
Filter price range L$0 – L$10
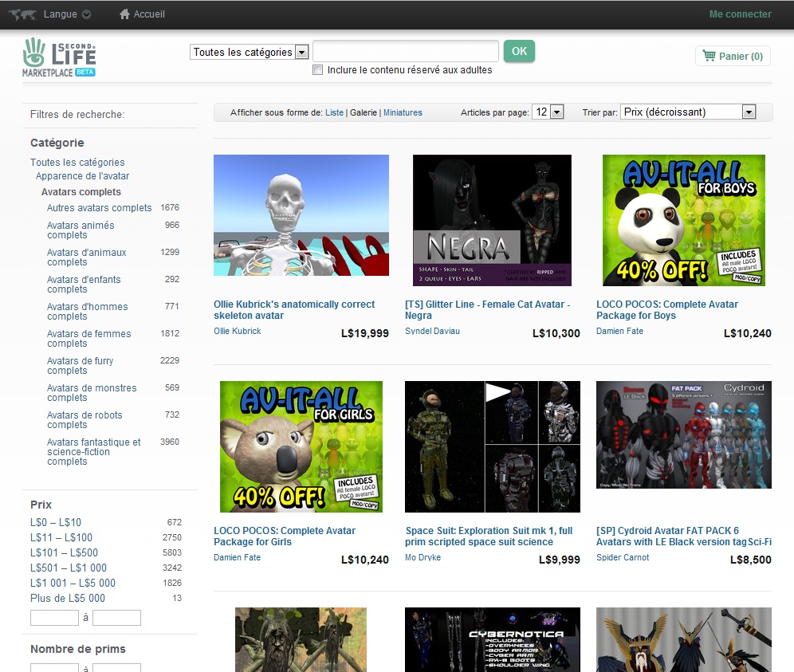click(x=56, y=522)
